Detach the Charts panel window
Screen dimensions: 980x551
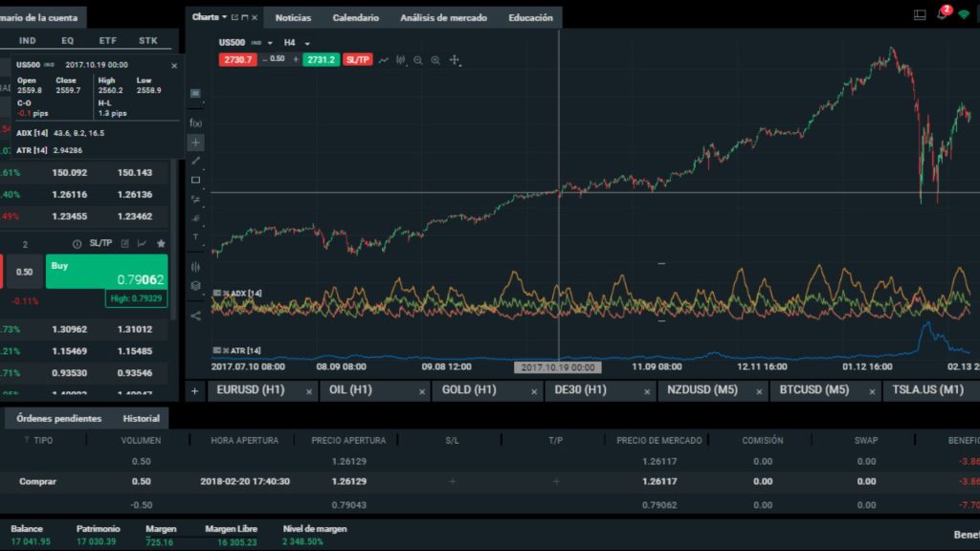tap(235, 17)
